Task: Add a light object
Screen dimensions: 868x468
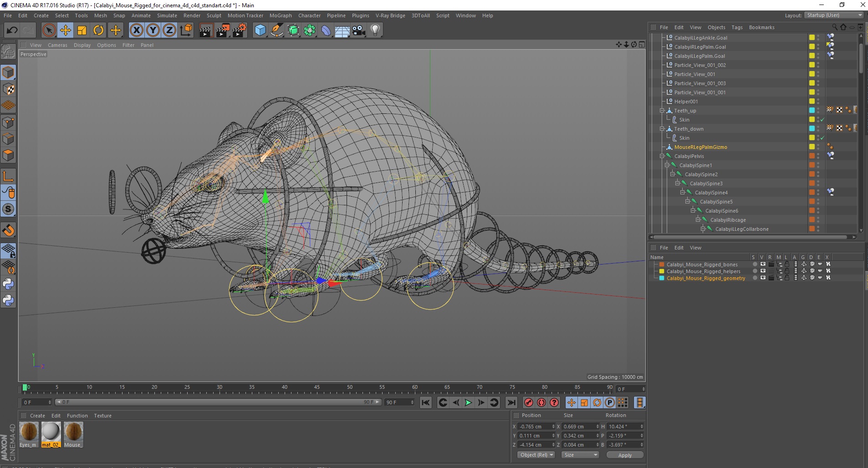Action: [375, 31]
